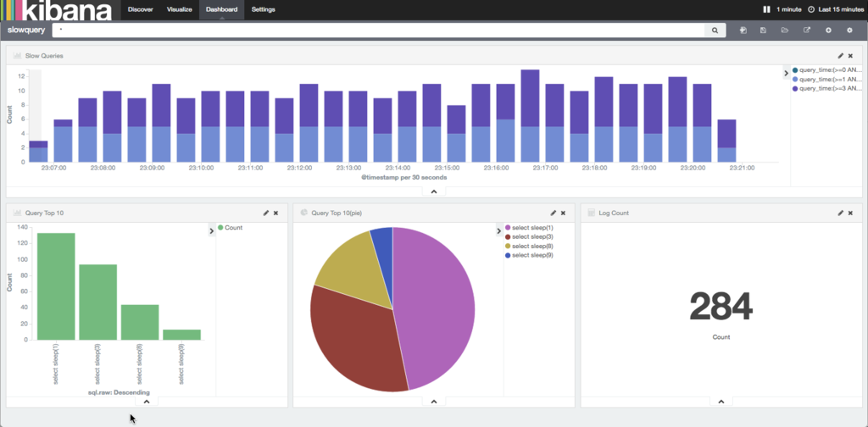The height and width of the screenshot is (427, 868).
Task: Toggle spy panel under Log Count
Action: click(x=721, y=402)
